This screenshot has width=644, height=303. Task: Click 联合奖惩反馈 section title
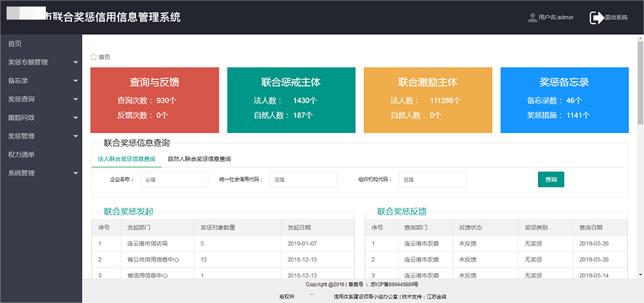(x=402, y=212)
